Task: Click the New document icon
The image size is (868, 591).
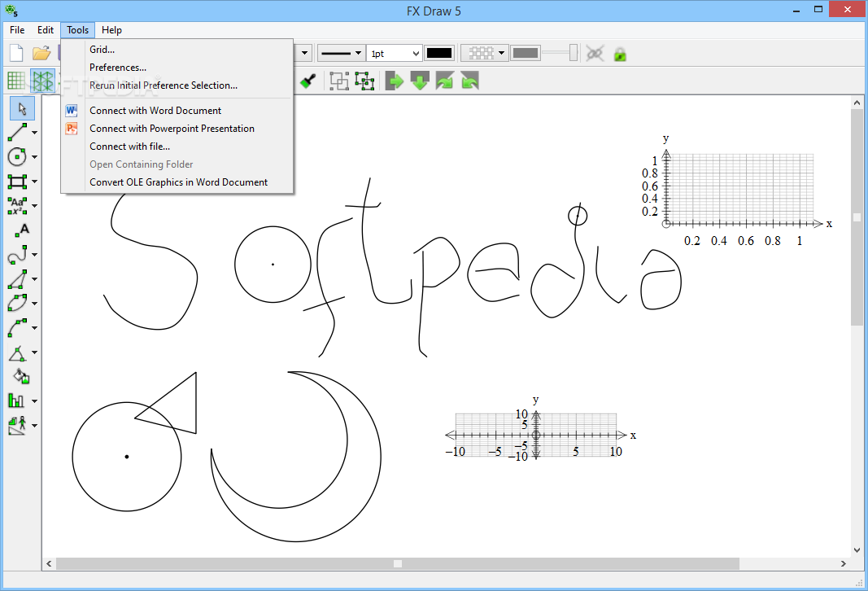Action: click(x=16, y=53)
